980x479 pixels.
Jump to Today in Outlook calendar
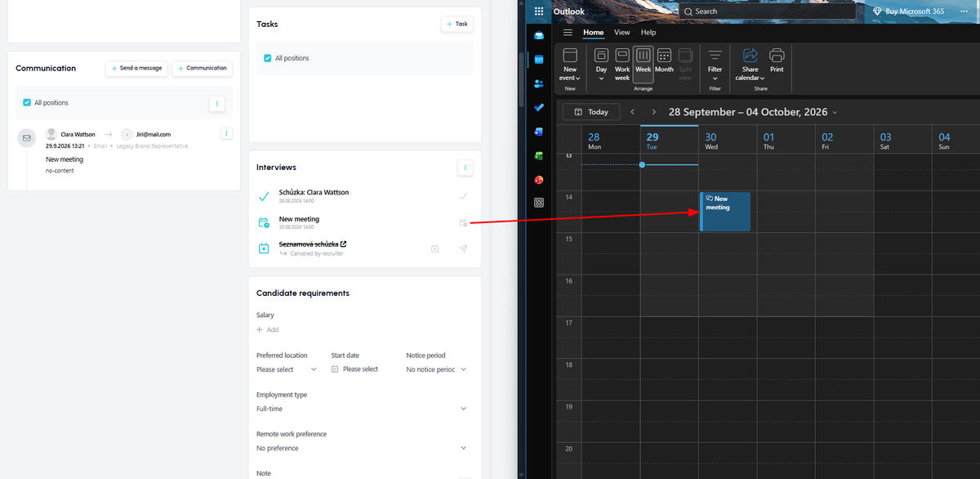[591, 112]
